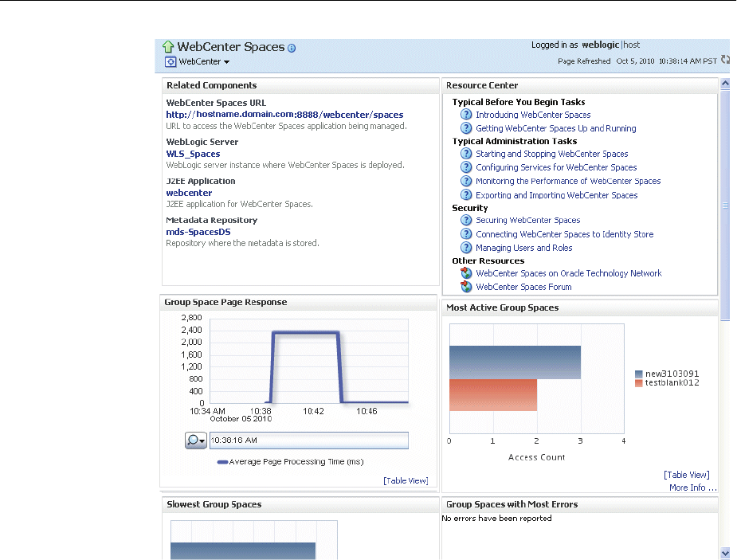Click help icon beside Managing Users and Roles
The image size is (737, 560).
click(x=466, y=248)
